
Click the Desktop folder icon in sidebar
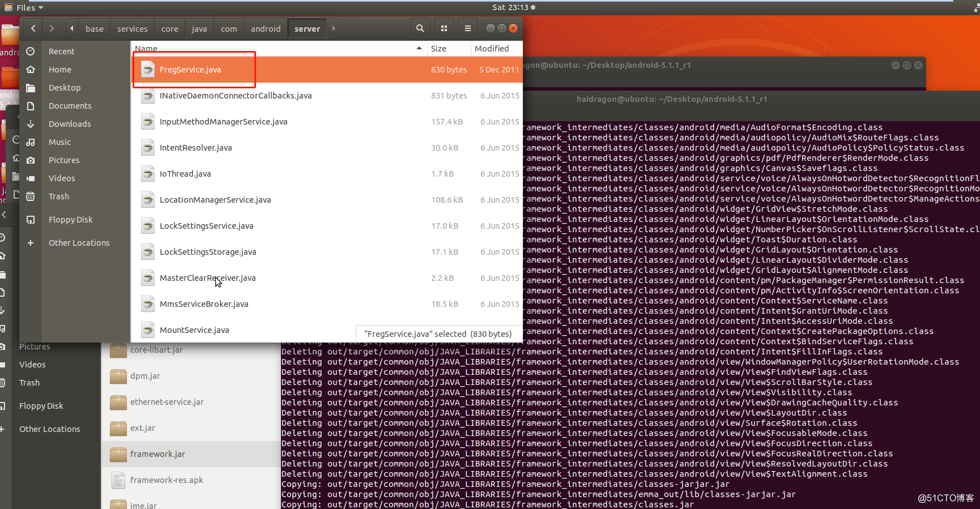click(x=31, y=88)
